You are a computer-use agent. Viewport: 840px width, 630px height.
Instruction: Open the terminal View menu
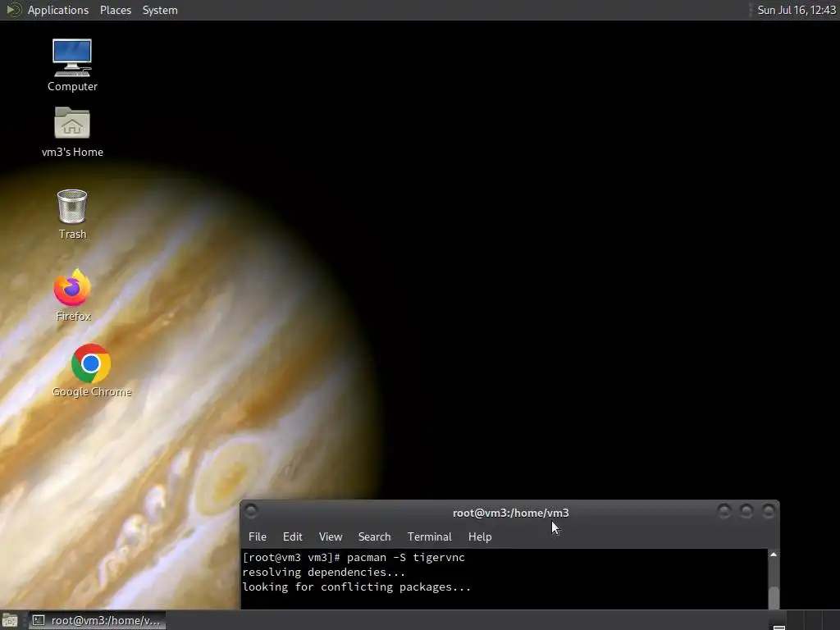coord(330,536)
